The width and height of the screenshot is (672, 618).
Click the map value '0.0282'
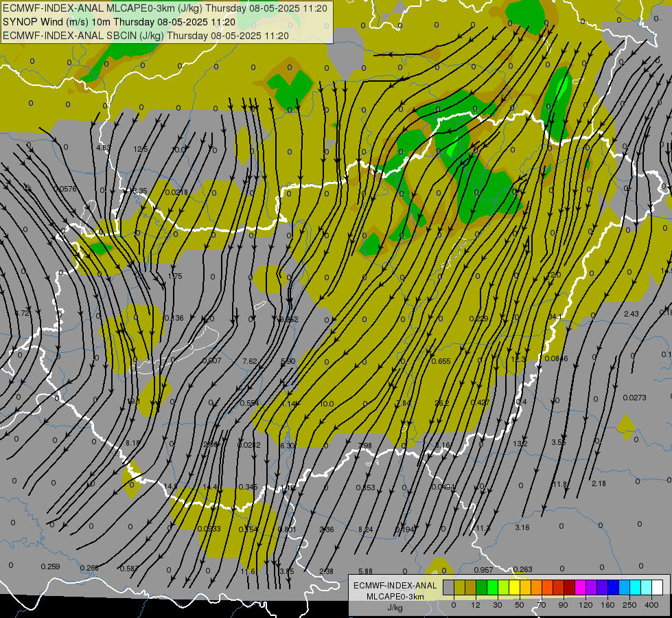click(249, 445)
